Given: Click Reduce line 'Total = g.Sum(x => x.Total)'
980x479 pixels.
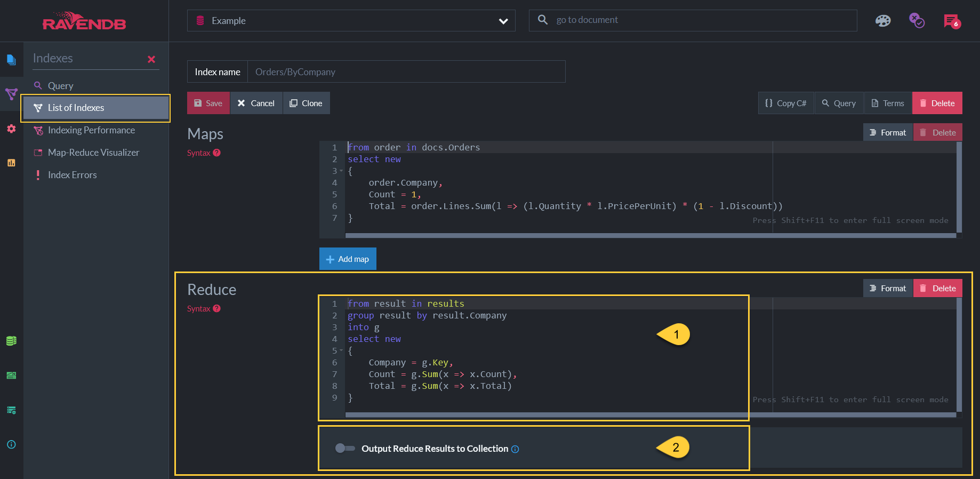Looking at the screenshot, I should pos(440,386).
